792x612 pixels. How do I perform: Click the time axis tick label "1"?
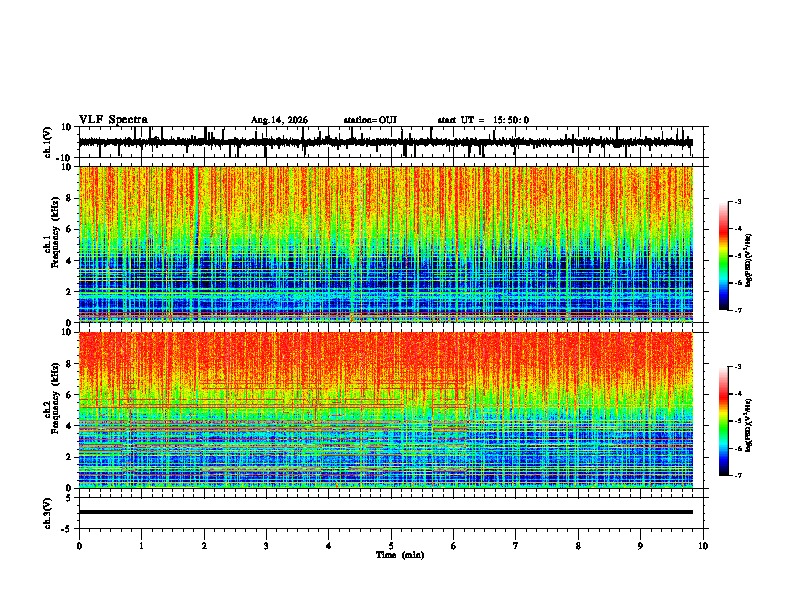tap(141, 546)
